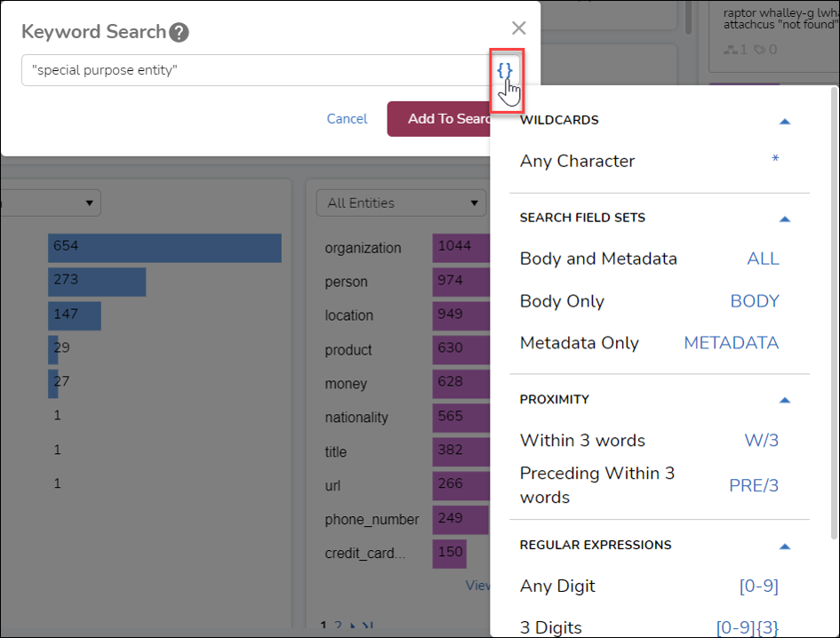Insert the ALL field set for Body and Metadata
The width and height of the screenshot is (840, 638).
[x=763, y=258]
